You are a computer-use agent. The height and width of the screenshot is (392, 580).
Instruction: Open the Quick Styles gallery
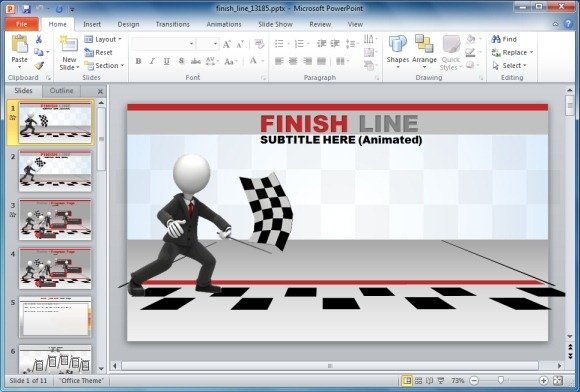coord(451,53)
